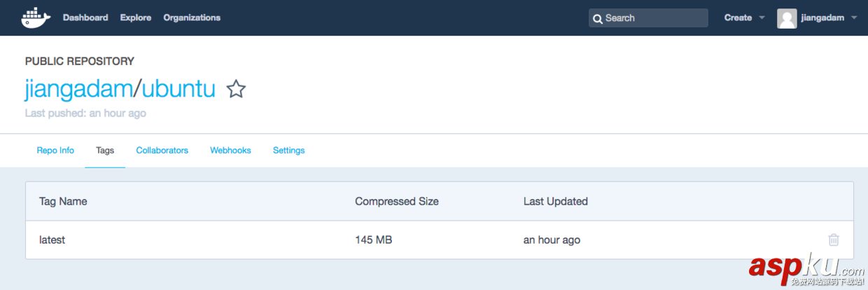Open the repository Settings tab
868x290 pixels.
[x=288, y=151]
